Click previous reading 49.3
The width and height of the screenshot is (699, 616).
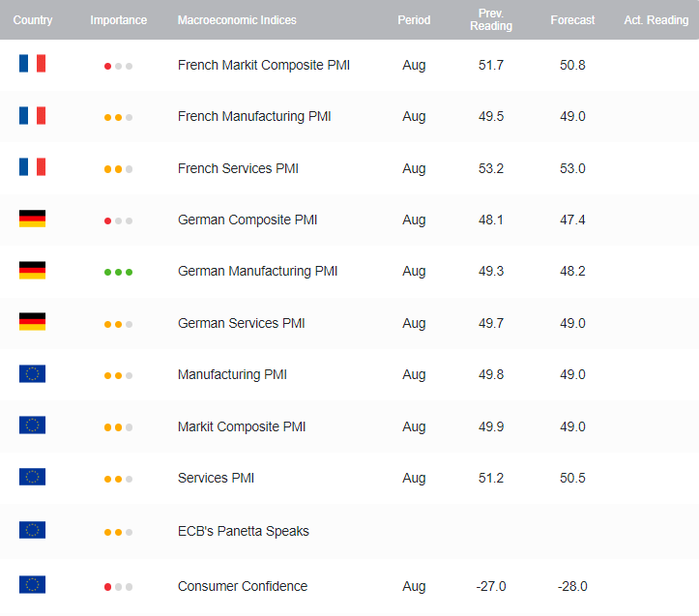pos(491,271)
